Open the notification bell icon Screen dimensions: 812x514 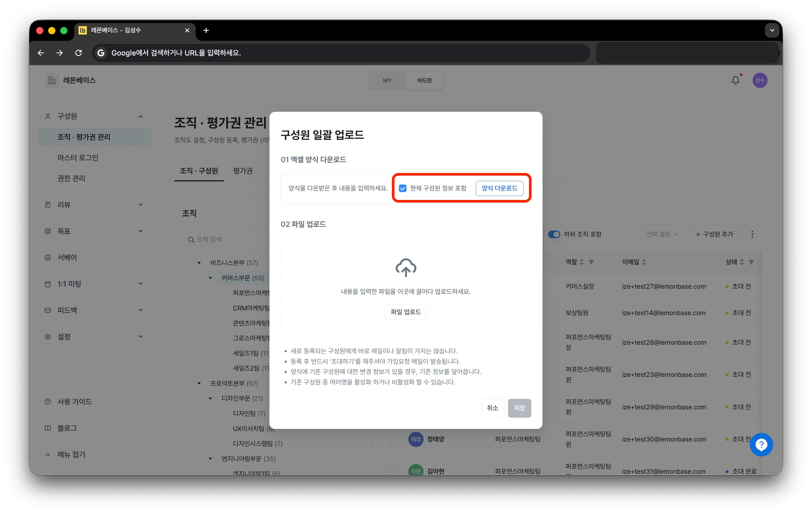pyautogui.click(x=735, y=80)
